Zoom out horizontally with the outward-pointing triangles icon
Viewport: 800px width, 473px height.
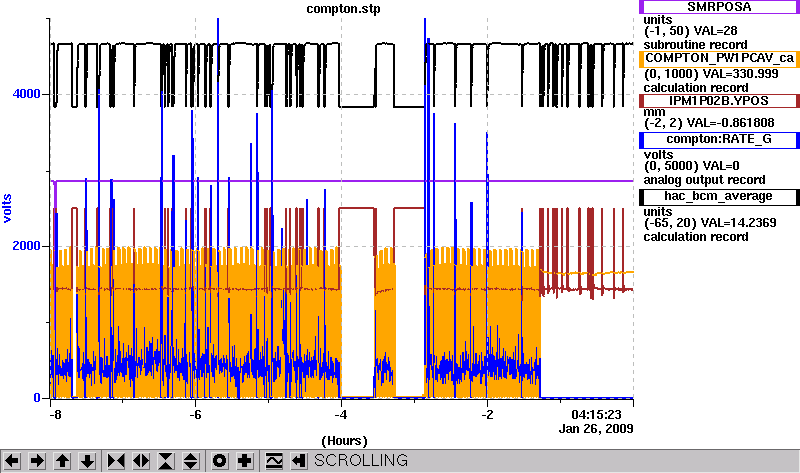pyautogui.click(x=141, y=461)
